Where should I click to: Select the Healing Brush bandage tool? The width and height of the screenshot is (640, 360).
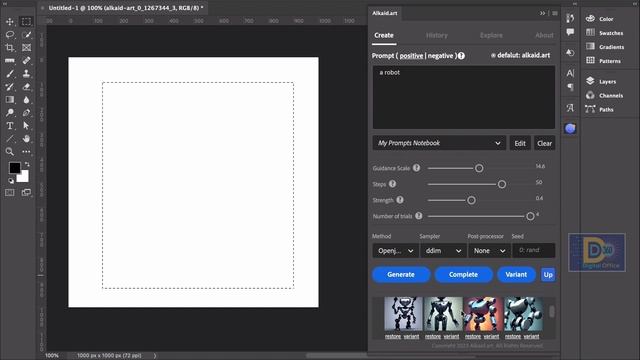click(x=27, y=61)
